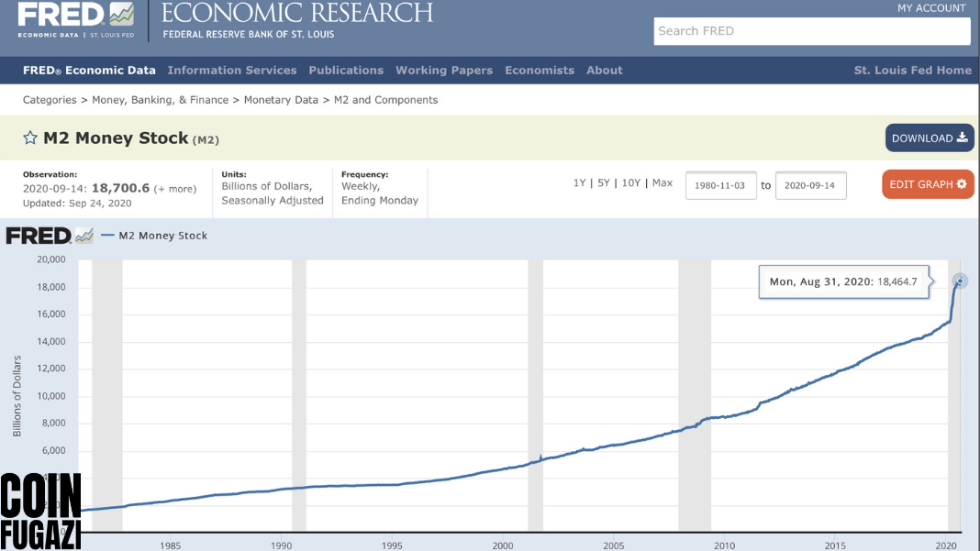Open Monetary Data breadcrumb
The width and height of the screenshot is (980, 551).
[x=282, y=100]
